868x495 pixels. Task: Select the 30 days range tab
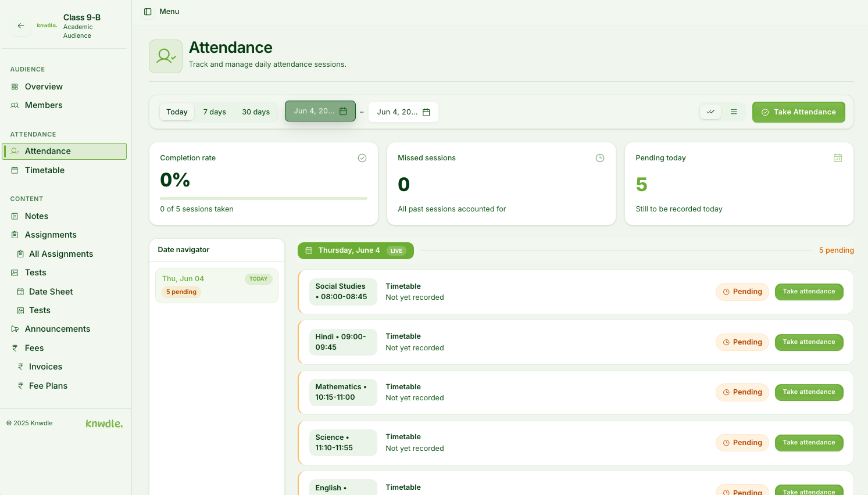tap(256, 112)
